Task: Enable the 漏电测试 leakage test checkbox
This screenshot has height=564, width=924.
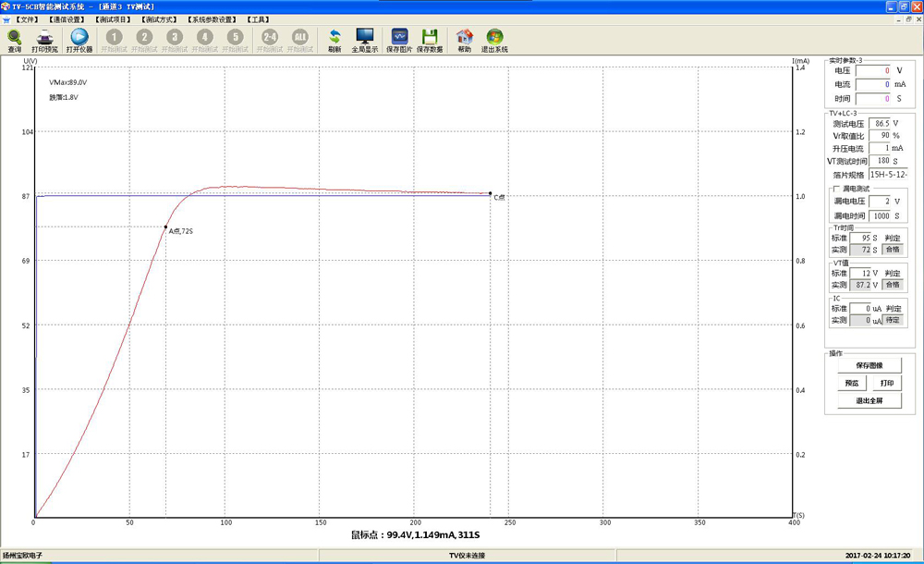Action: (836, 189)
